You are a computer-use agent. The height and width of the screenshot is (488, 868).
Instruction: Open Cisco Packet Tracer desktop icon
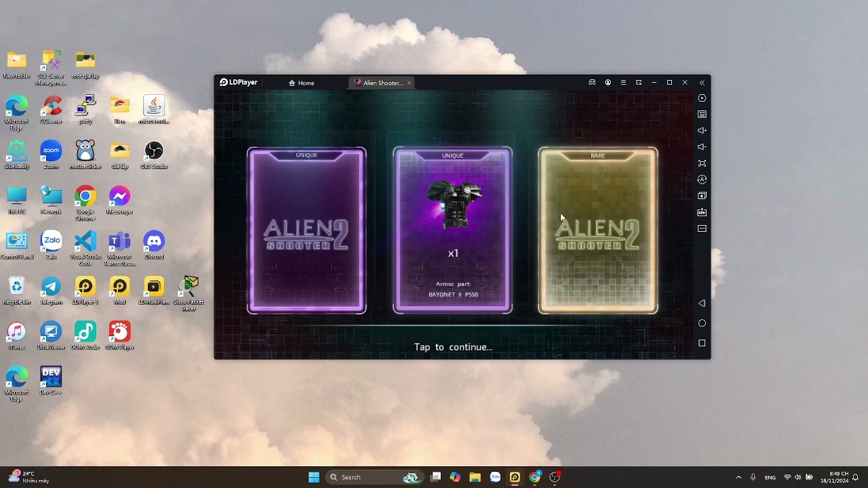pos(189,293)
